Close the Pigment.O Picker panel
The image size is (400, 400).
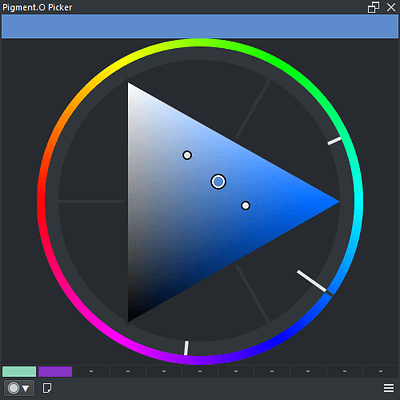(x=391, y=7)
